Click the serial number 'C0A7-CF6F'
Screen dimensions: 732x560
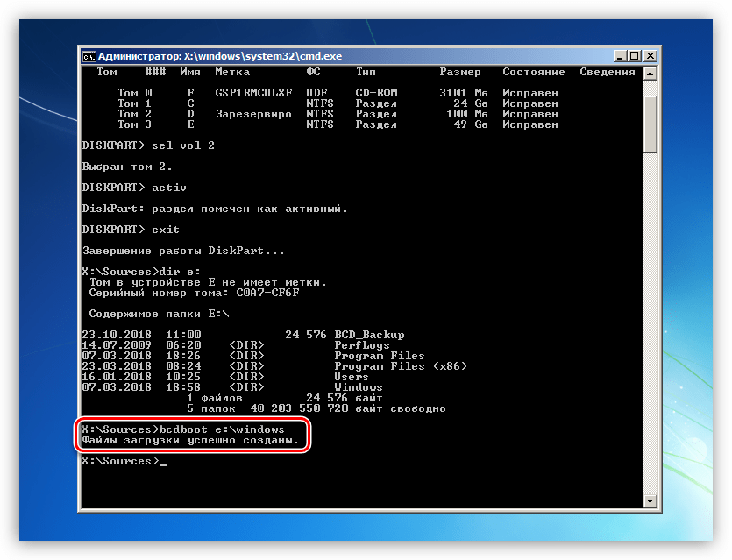tap(267, 293)
